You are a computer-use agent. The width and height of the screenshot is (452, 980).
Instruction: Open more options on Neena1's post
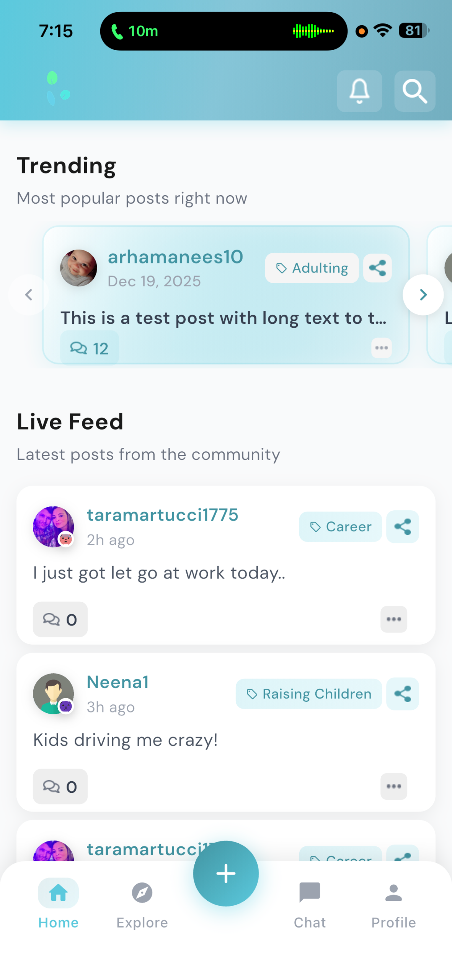393,786
